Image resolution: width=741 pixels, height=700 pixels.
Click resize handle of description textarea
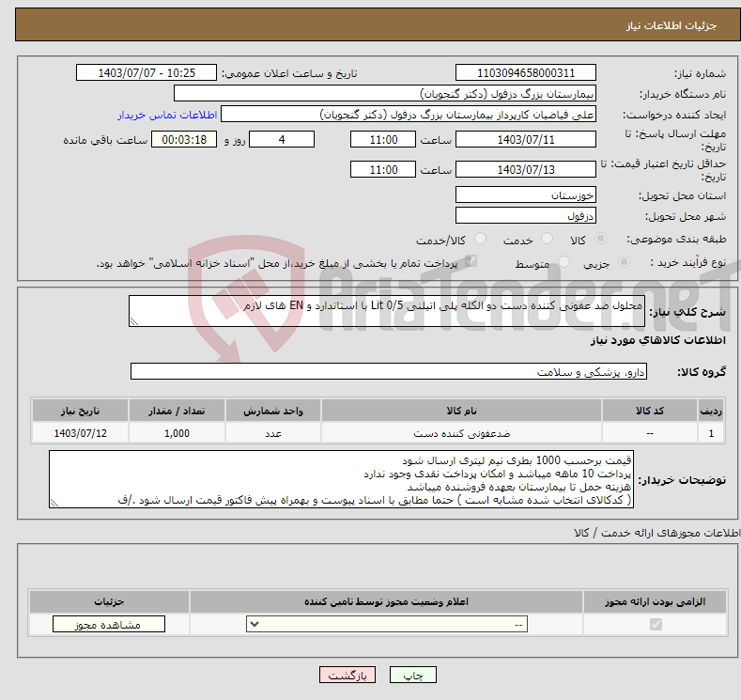click(x=134, y=321)
